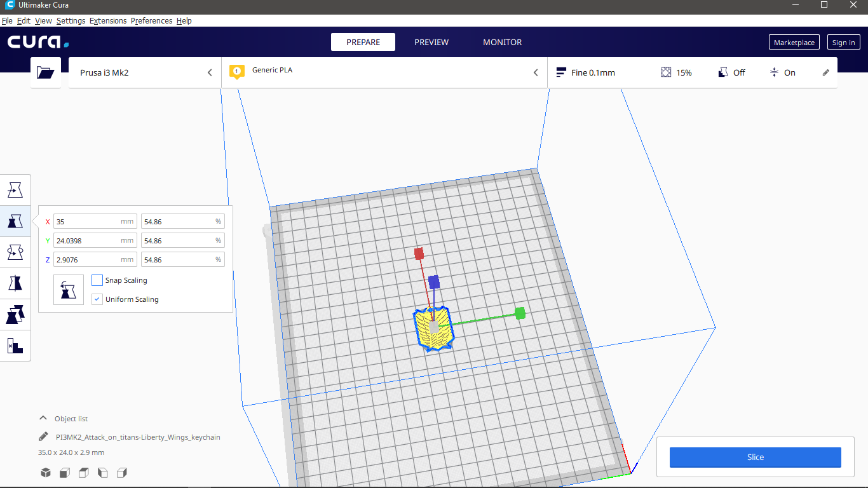Switch to right side view icon
This screenshot has height=488, width=868.
[122, 473]
